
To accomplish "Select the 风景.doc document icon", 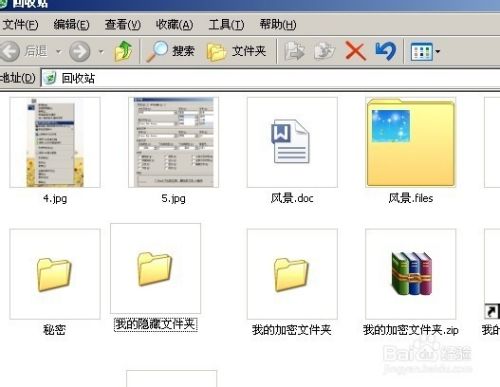I will pos(292,142).
